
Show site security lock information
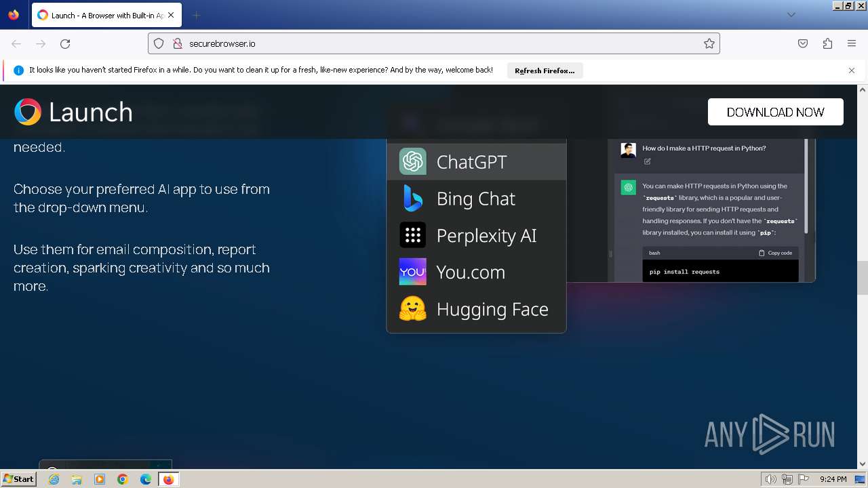point(178,43)
